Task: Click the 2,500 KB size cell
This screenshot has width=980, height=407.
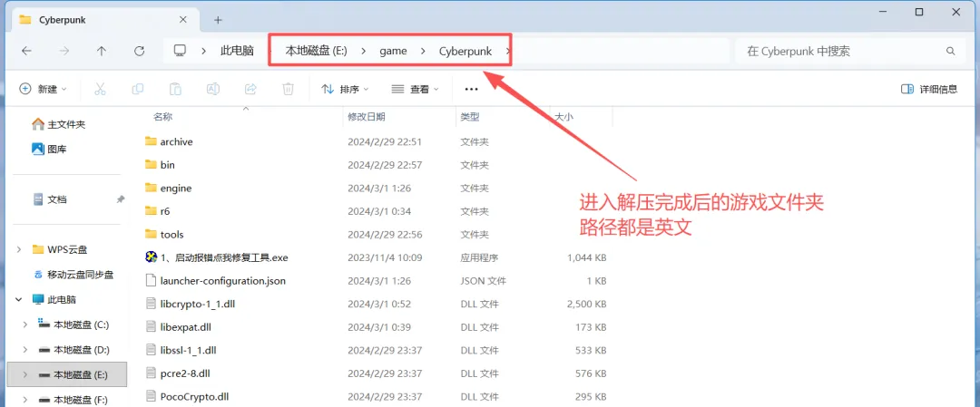Action: 587,304
